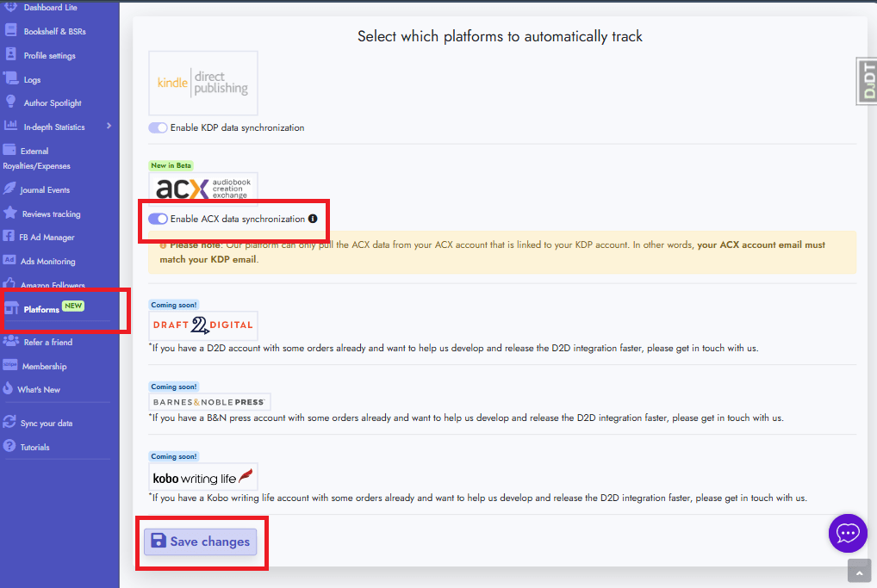This screenshot has width=877, height=588.
Task: Click the Ads Monitoring Ad icon
Action: click(9, 260)
